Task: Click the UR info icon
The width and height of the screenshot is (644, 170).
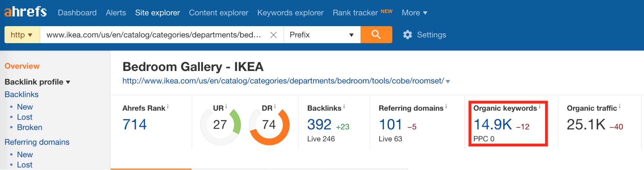Action: click(x=226, y=106)
